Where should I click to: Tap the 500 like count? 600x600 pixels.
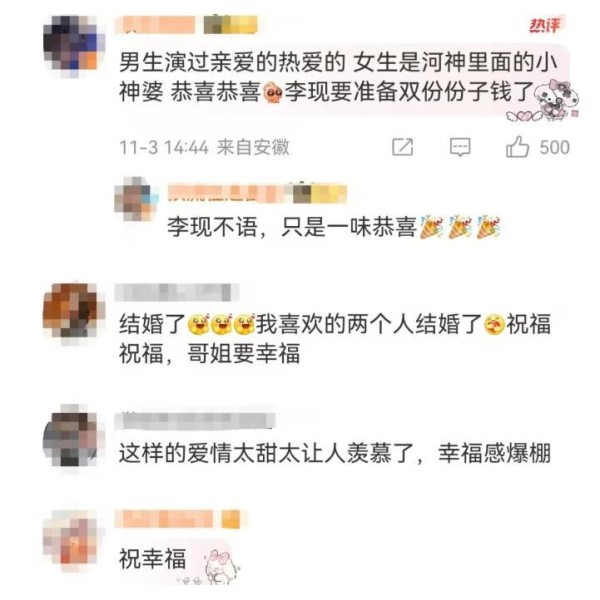(554, 147)
